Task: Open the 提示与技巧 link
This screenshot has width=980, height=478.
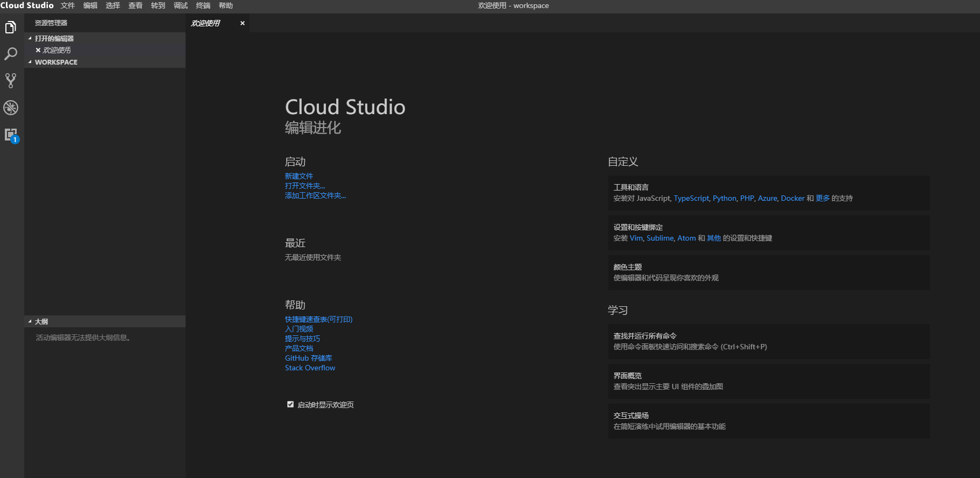Action: click(x=302, y=339)
